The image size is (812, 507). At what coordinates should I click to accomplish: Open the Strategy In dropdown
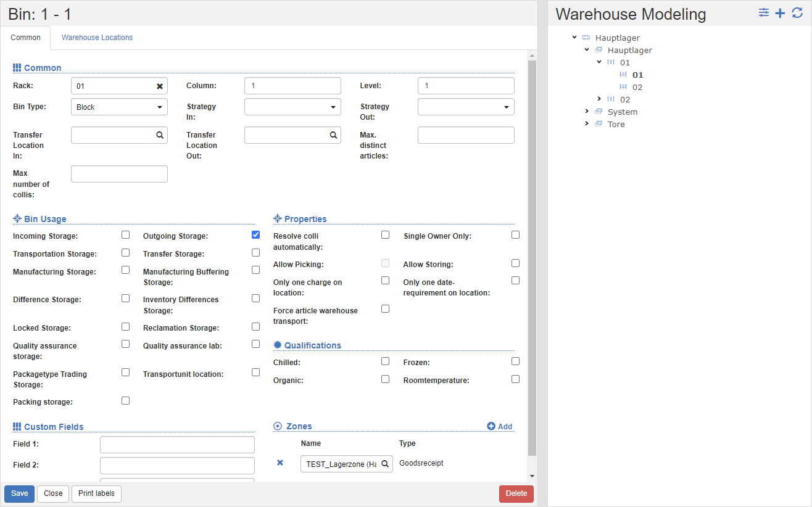292,107
